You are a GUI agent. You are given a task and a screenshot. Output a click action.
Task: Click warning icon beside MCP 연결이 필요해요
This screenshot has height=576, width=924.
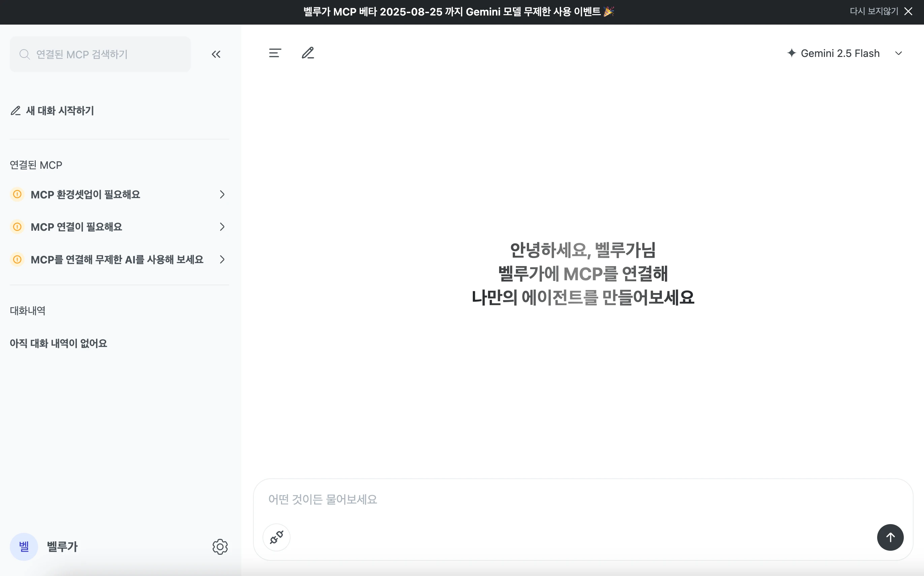coord(17,227)
